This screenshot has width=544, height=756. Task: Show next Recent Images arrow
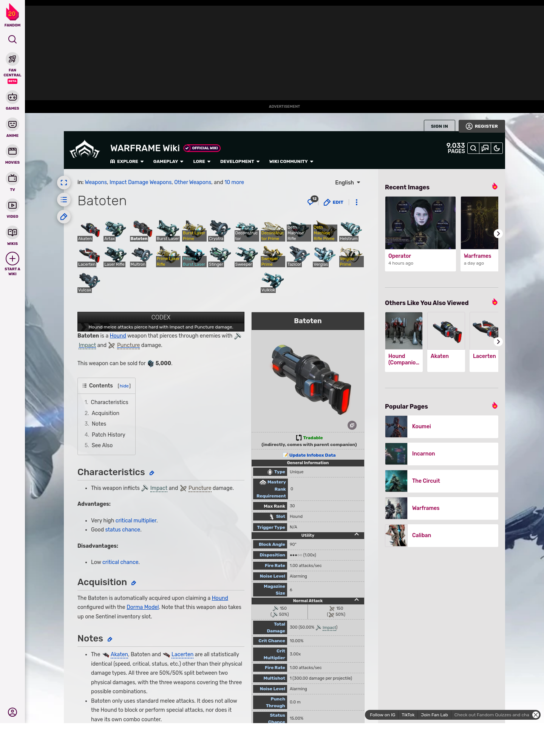[498, 234]
